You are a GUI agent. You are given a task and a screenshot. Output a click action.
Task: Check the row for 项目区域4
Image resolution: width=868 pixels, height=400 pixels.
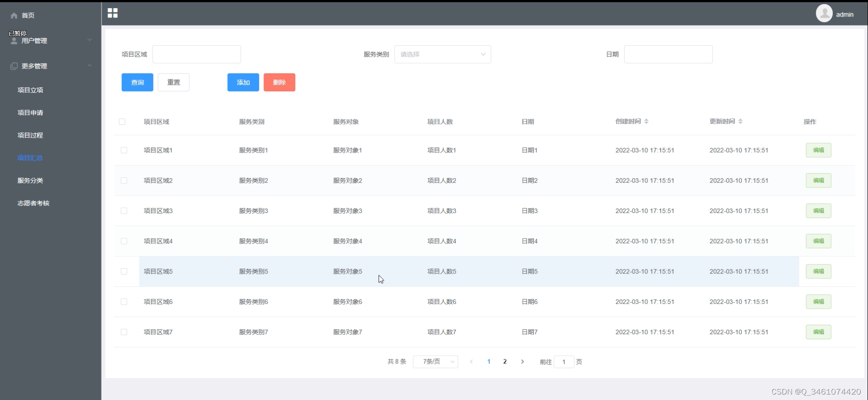tap(124, 241)
